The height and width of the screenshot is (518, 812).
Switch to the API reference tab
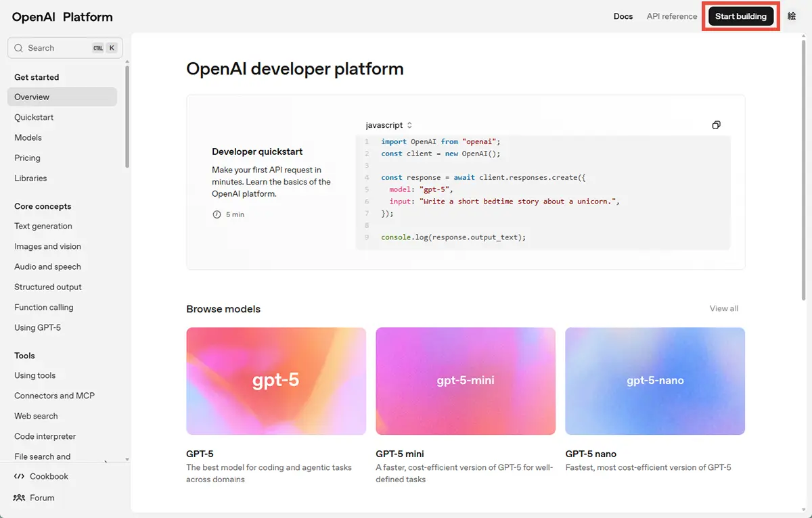[672, 16]
